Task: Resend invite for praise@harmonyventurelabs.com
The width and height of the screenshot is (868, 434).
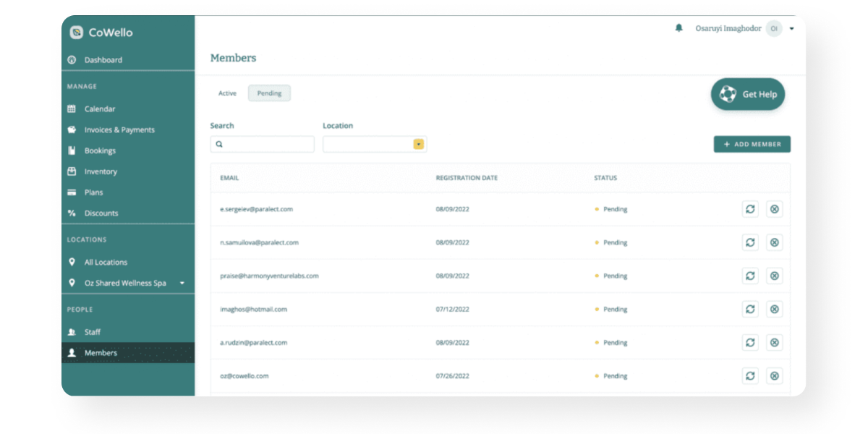Action: coord(750,276)
